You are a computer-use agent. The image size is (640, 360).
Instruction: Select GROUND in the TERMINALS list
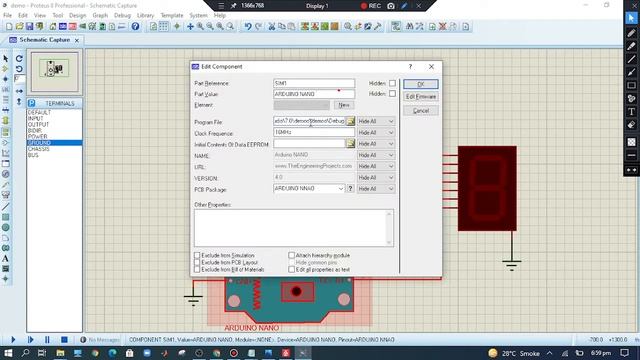[x=54, y=143]
